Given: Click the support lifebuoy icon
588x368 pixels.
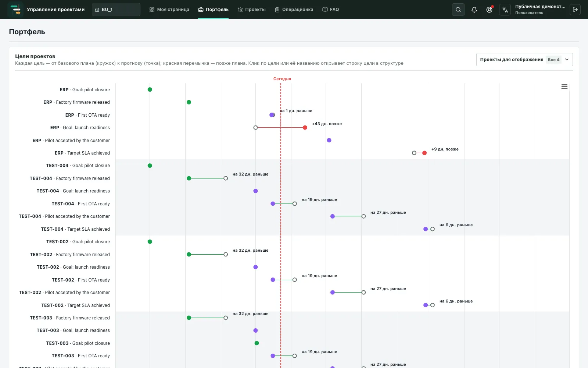Looking at the screenshot, I should click(490, 10).
